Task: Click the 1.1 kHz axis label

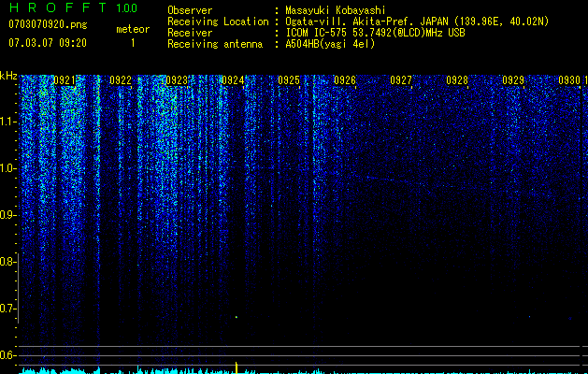Action: pos(8,122)
